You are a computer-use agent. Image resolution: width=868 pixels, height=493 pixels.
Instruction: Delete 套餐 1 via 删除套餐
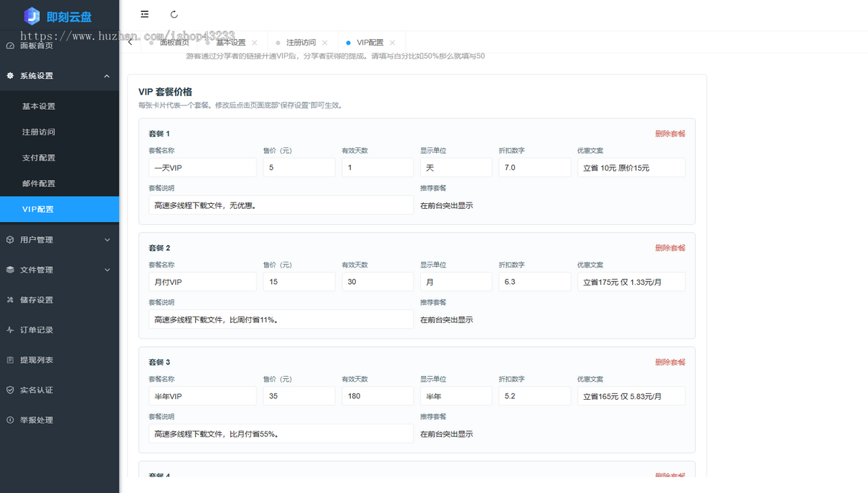click(x=670, y=134)
